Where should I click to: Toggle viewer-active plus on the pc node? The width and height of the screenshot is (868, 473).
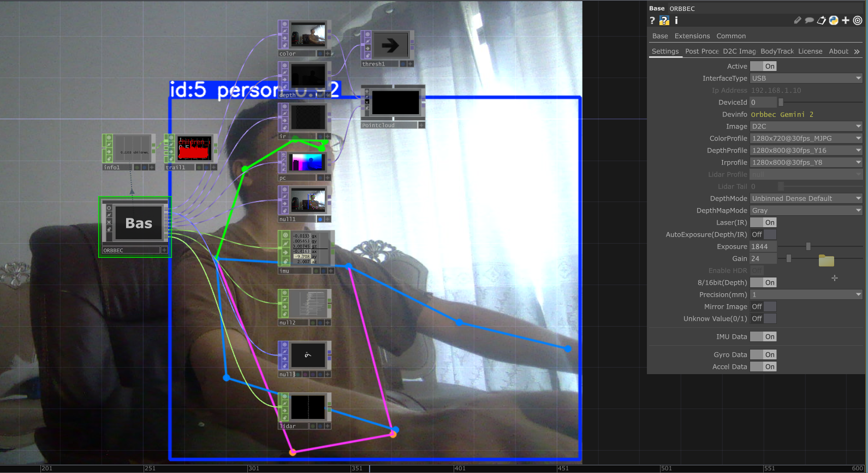pyautogui.click(x=328, y=178)
